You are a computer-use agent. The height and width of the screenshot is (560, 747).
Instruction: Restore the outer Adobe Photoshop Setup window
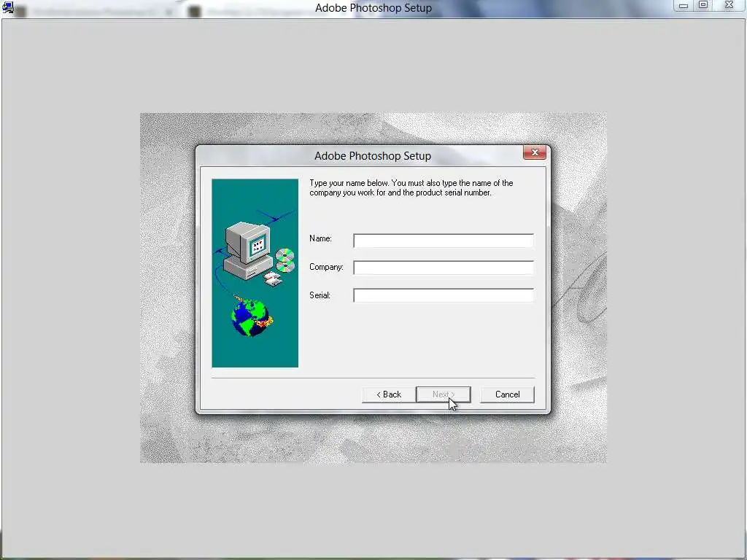point(703,5)
